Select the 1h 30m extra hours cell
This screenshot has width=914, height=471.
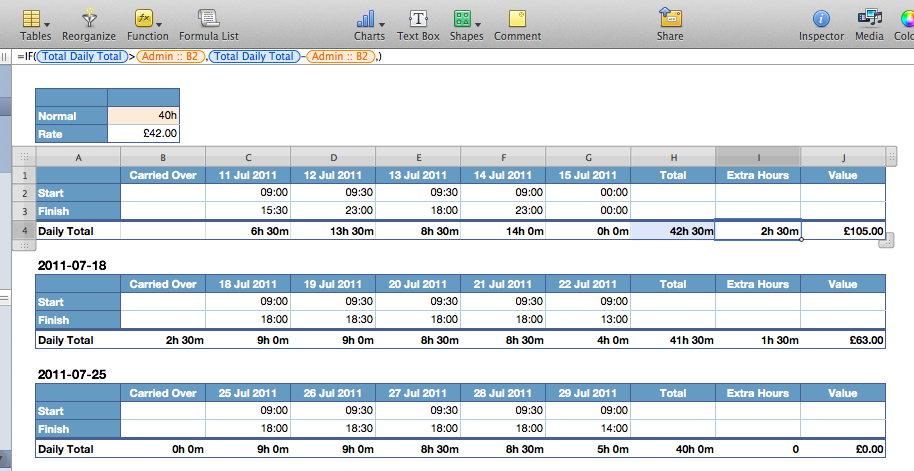click(x=758, y=340)
